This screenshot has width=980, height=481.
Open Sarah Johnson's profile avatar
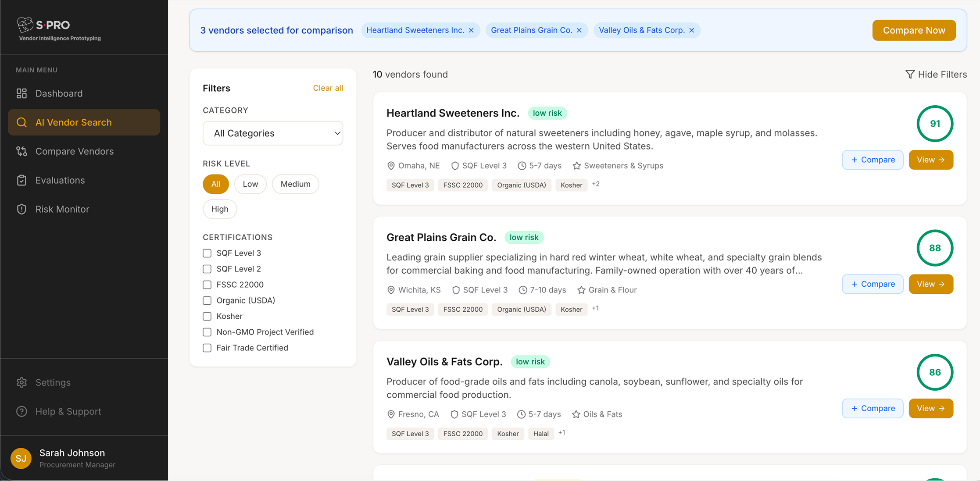(21, 458)
